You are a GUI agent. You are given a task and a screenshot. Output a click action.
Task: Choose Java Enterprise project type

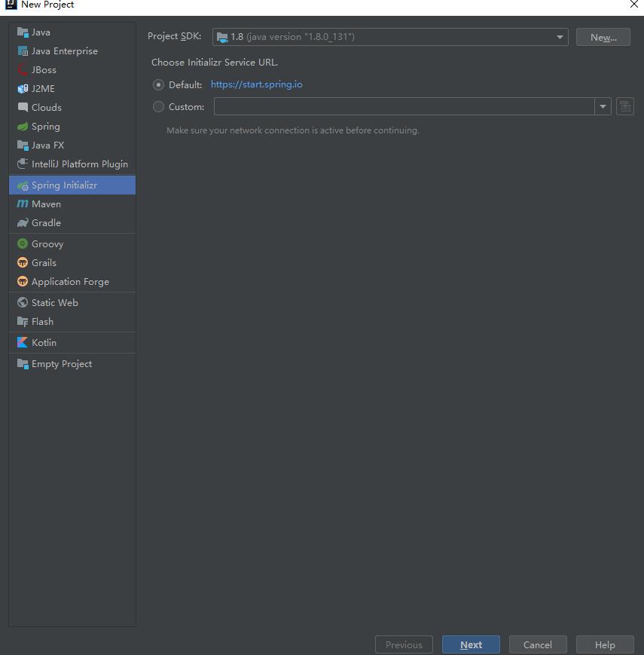(x=64, y=51)
